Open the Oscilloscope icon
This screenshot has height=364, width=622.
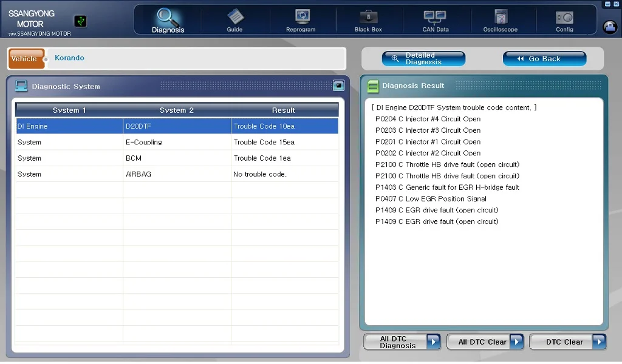coord(501,17)
